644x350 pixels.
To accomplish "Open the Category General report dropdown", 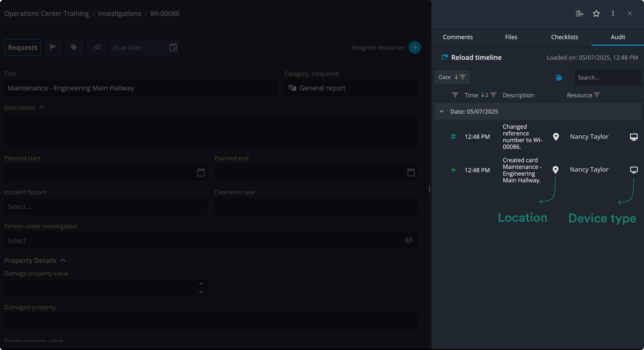I will (351, 88).
